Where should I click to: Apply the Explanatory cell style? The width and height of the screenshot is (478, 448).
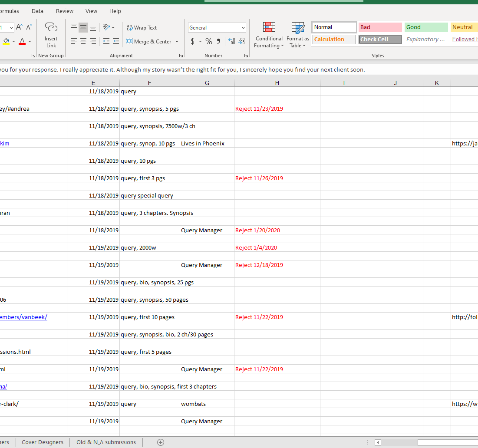coord(426,40)
